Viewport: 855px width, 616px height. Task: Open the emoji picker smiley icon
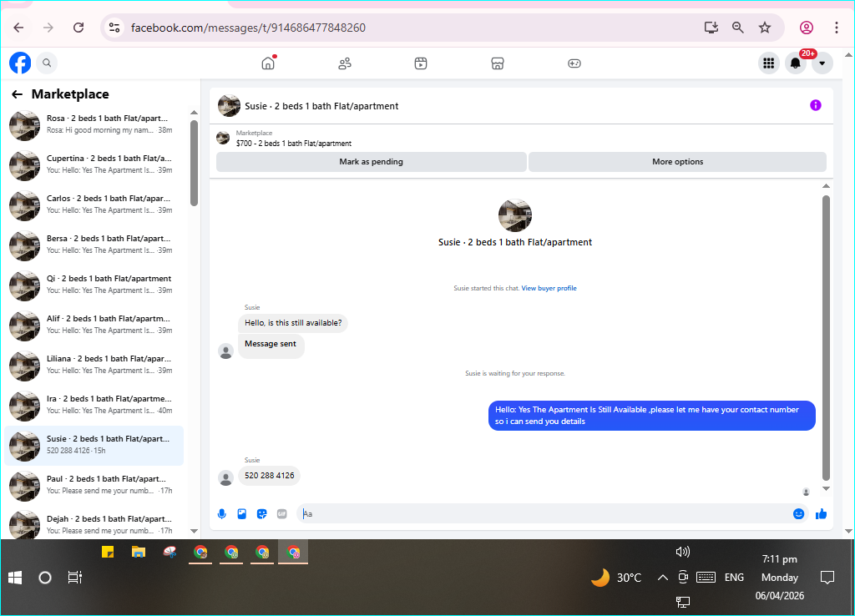798,513
